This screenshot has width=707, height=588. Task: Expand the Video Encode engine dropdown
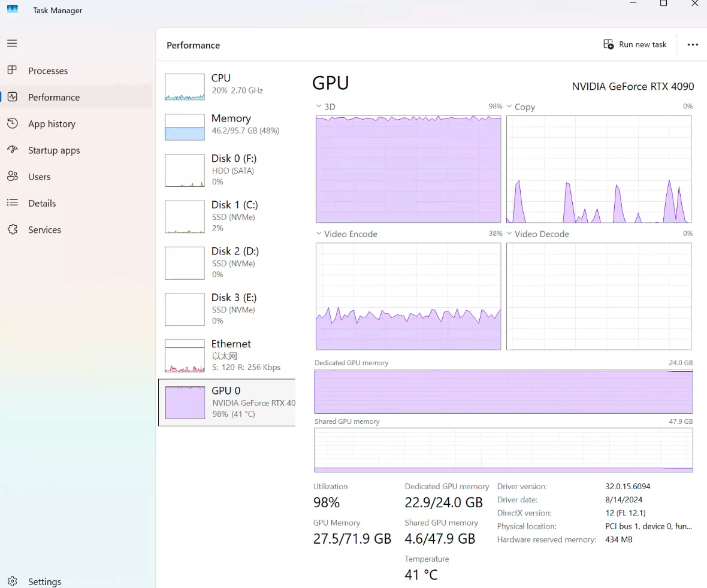319,234
